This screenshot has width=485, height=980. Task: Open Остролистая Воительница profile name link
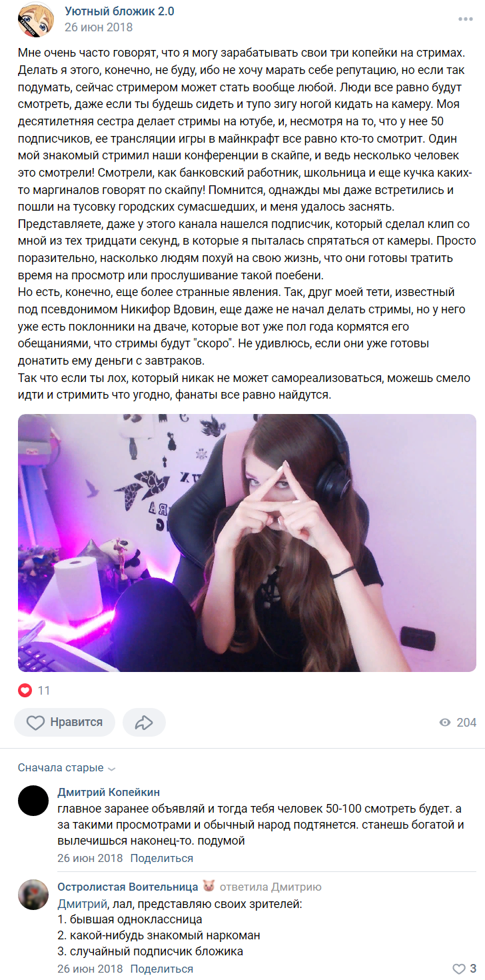pyautogui.click(x=128, y=887)
